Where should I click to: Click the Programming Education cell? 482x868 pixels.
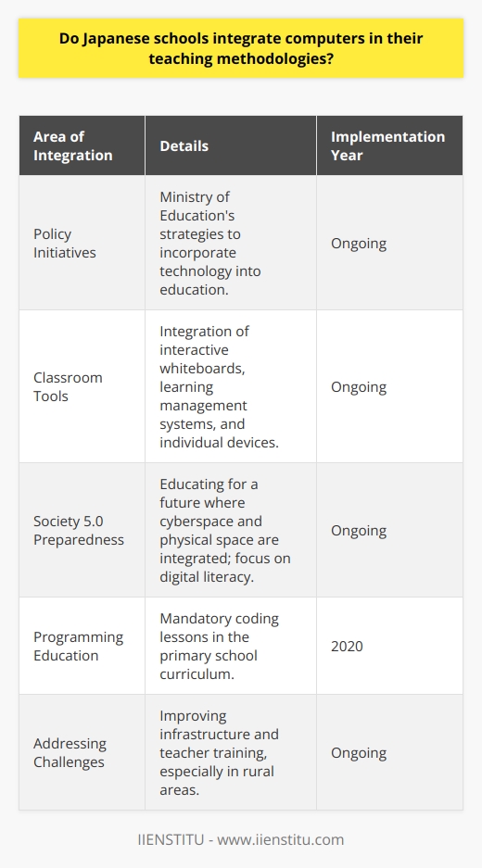coord(82,646)
